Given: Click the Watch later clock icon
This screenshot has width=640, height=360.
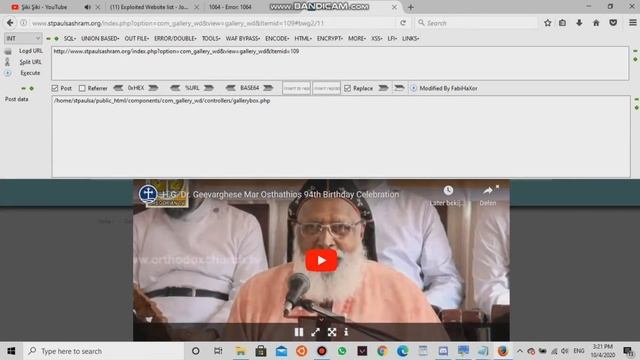Looking at the screenshot, I should click(x=448, y=190).
